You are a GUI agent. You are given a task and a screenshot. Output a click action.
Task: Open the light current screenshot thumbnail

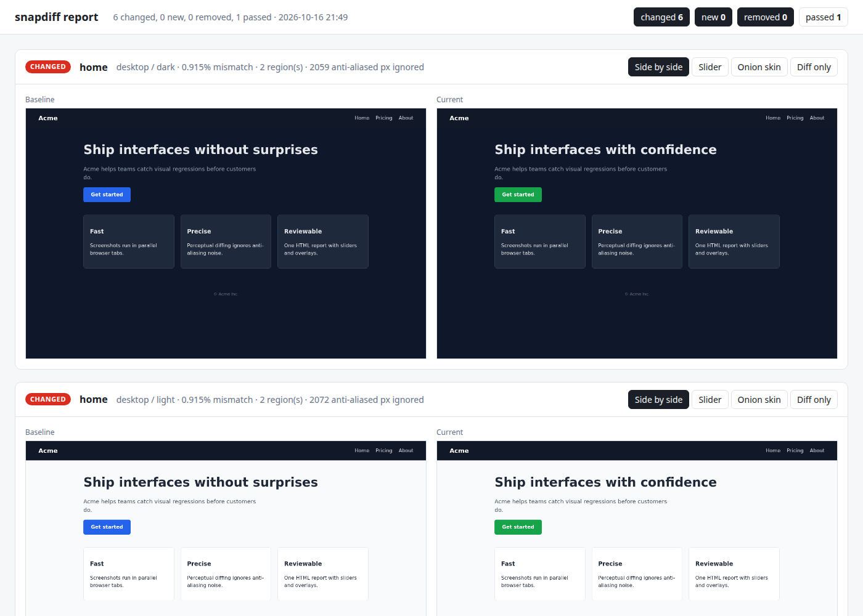[637, 529]
